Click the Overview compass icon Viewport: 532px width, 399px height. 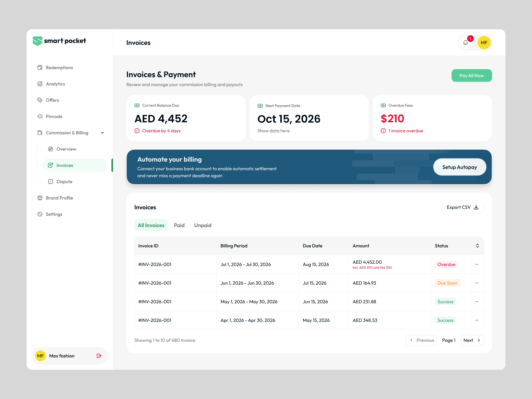(51, 149)
